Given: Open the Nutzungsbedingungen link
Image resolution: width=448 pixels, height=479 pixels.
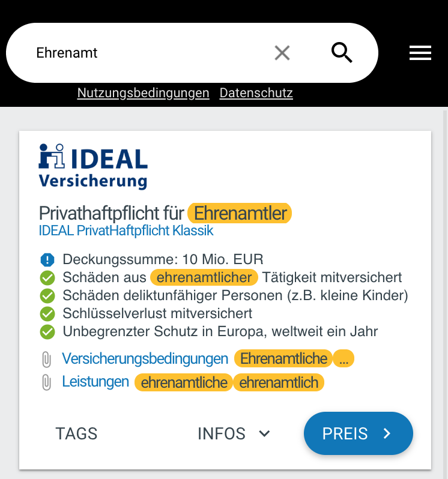Looking at the screenshot, I should pos(143,93).
